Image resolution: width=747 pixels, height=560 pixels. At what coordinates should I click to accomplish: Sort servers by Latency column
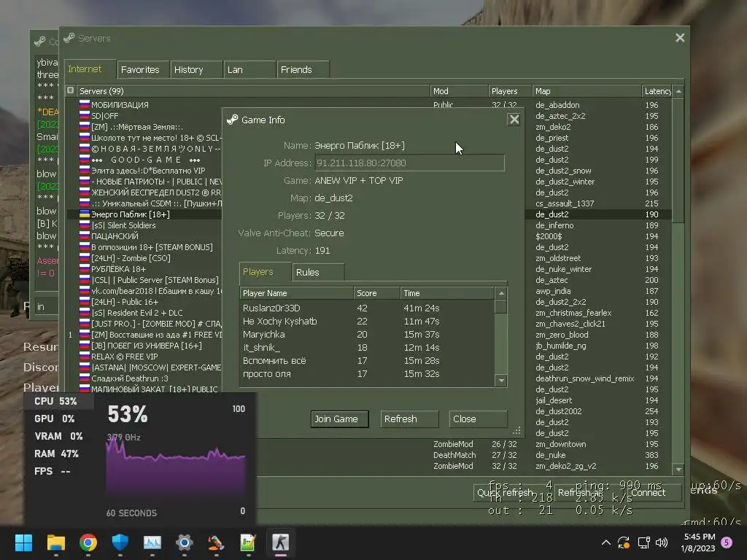click(x=657, y=91)
